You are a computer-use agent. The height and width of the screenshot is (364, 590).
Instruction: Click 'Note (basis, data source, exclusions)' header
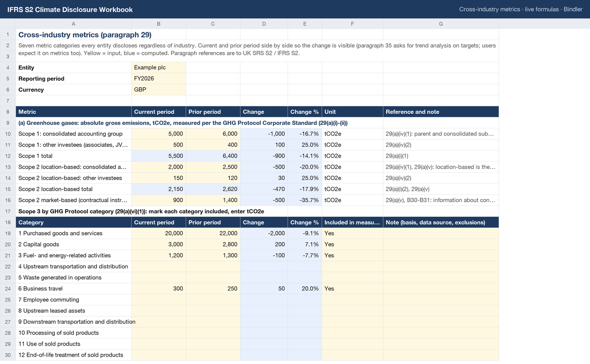tap(441, 222)
